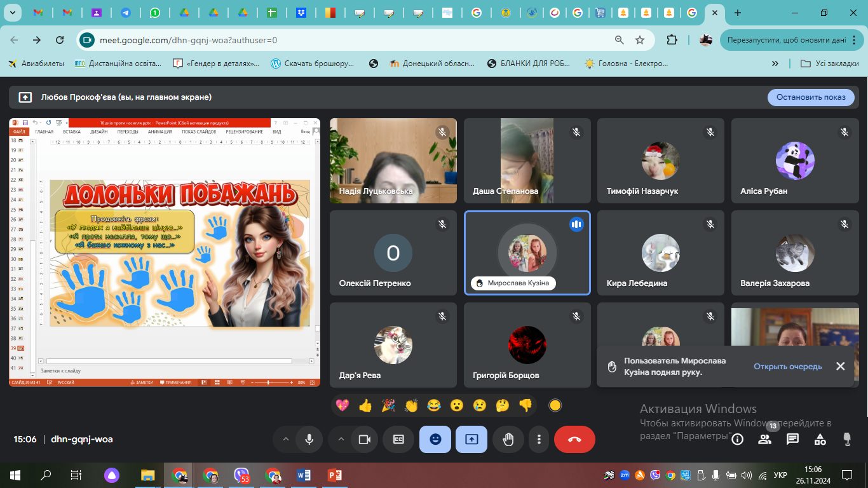Dismiss the raised hand notification
This screenshot has width=868, height=488.
tap(840, 367)
